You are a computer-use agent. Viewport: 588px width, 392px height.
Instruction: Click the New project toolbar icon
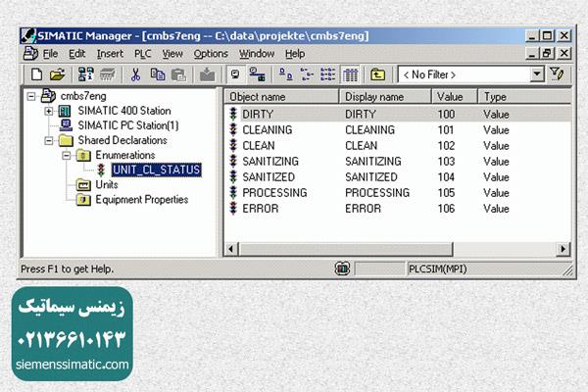coord(36,74)
